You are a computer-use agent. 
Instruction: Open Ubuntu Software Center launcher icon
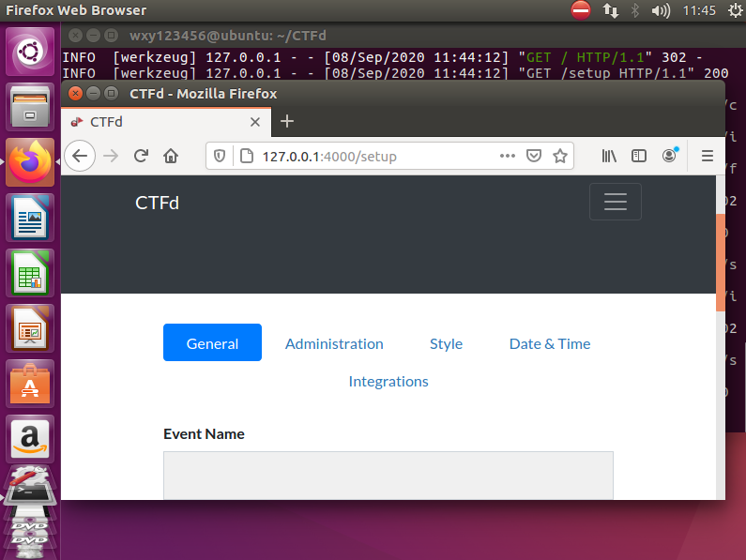30,384
